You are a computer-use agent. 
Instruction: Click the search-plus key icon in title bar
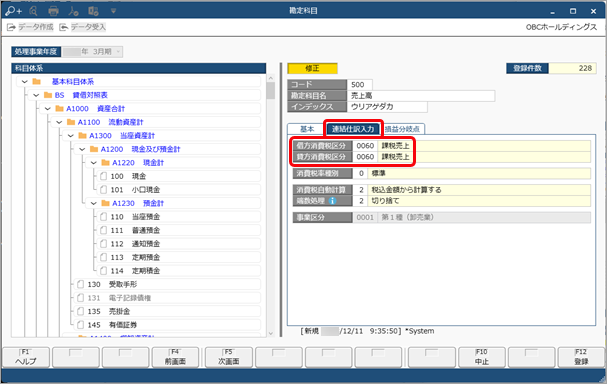pos(14,11)
